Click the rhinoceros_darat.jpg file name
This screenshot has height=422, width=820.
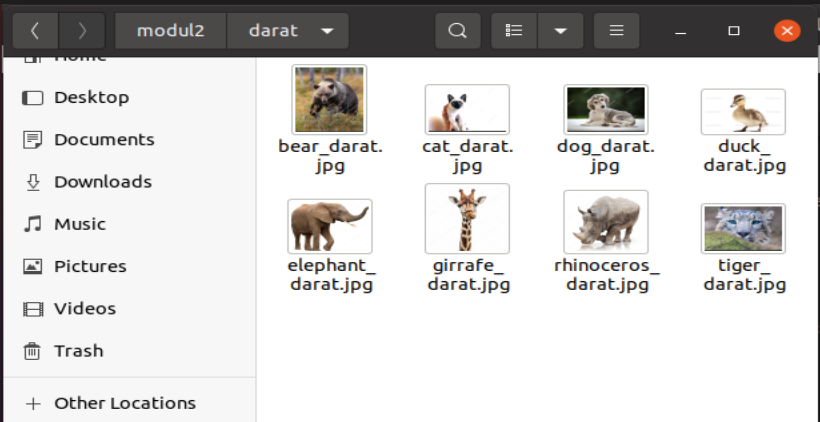point(607,275)
